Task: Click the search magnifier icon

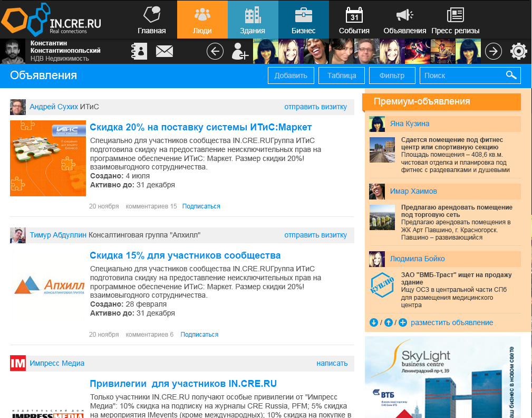Action: pos(511,75)
